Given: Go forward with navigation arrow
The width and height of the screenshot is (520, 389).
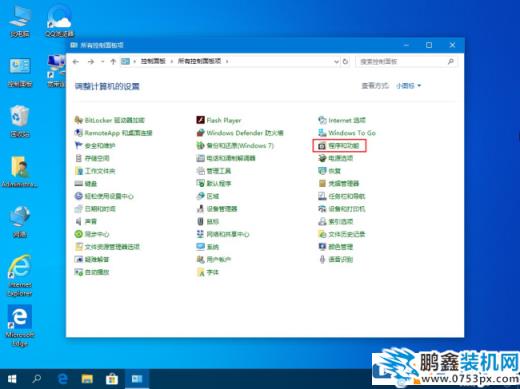Looking at the screenshot, I should point(91,61).
